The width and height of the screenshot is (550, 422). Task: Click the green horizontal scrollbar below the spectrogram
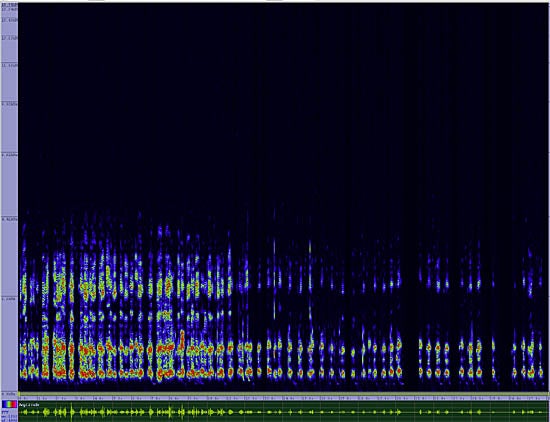pyautogui.click(x=283, y=394)
